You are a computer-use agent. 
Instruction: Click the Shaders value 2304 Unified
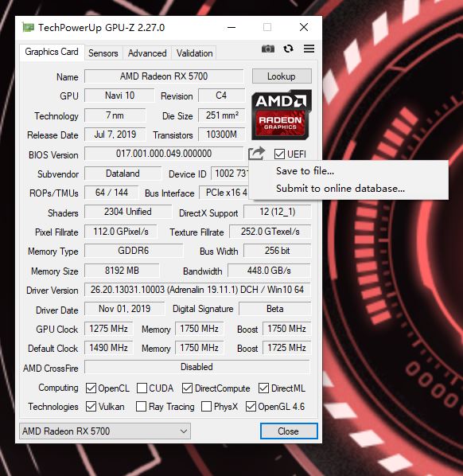click(128, 212)
